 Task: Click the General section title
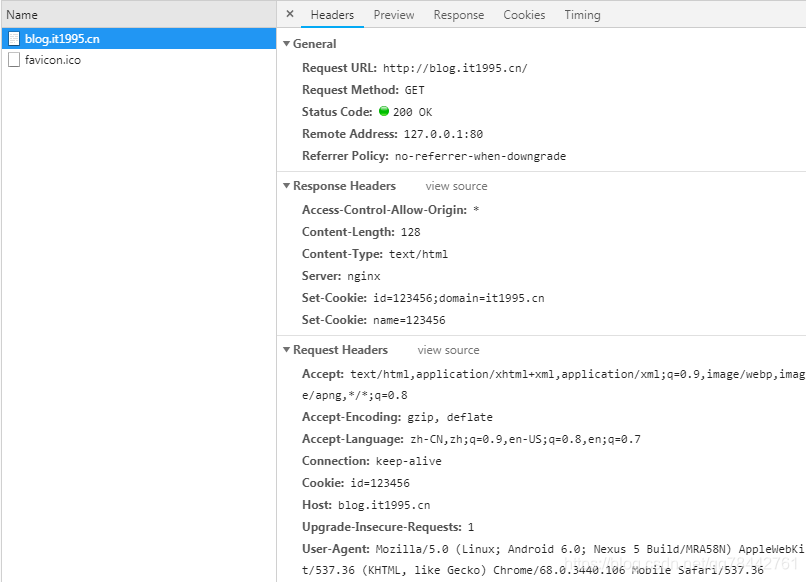pyautogui.click(x=315, y=44)
